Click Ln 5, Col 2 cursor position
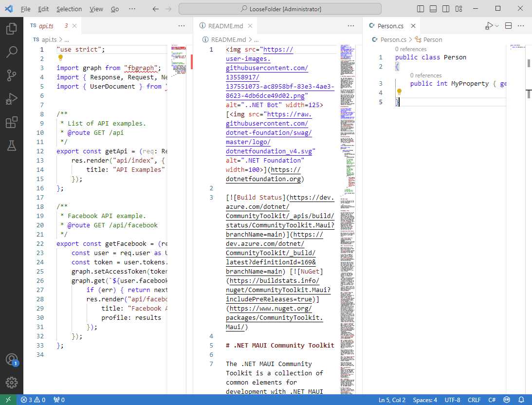Viewport: 532px width, 405px height. tap(392, 400)
